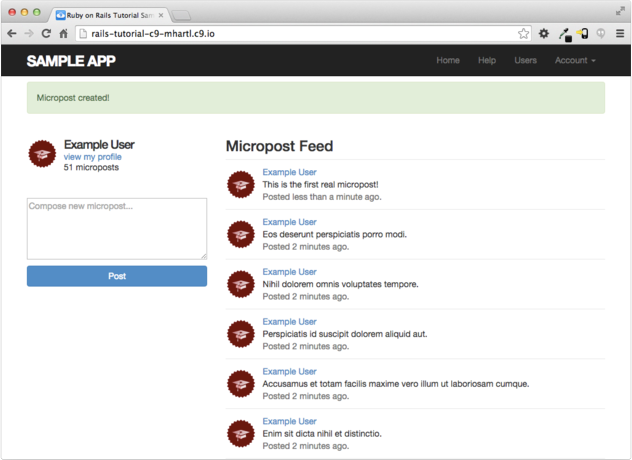632x460 pixels.
Task: Follow the 'view my profile' link
Action: click(x=92, y=157)
